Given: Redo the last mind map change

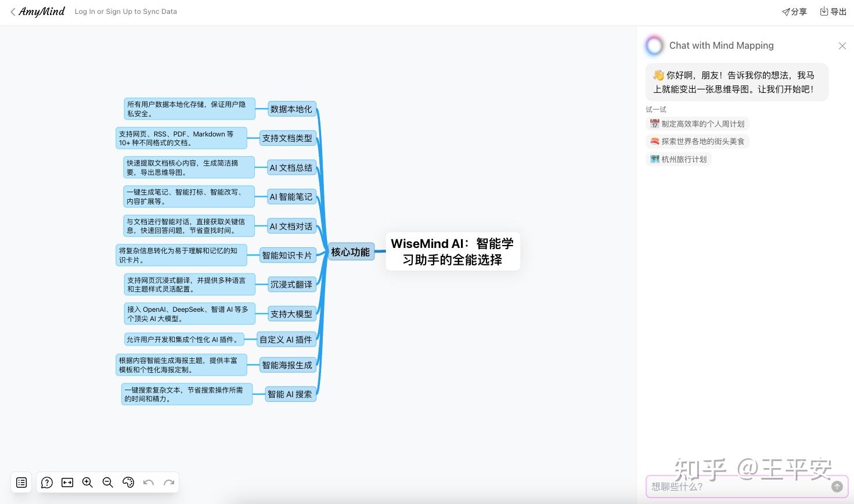Looking at the screenshot, I should 169,483.
